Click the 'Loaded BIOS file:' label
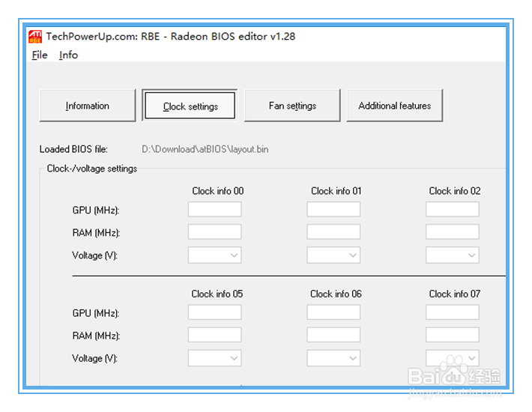 coord(73,149)
